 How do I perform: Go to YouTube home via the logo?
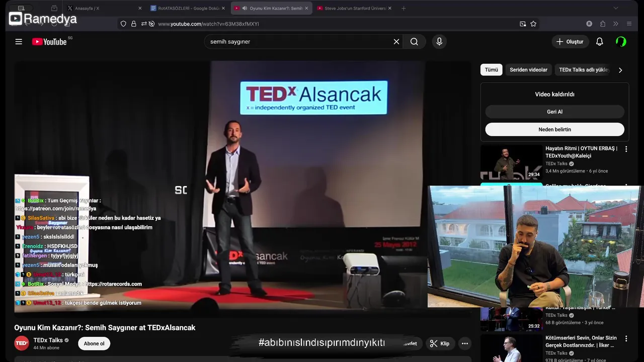pos(49,42)
